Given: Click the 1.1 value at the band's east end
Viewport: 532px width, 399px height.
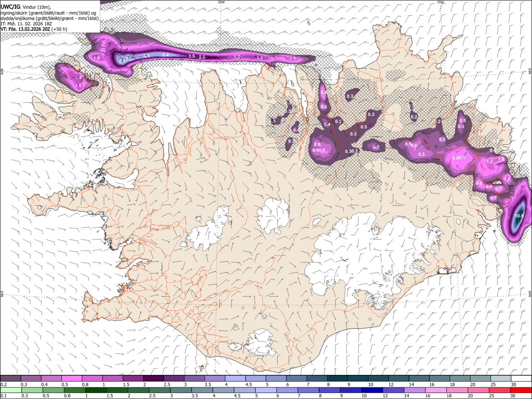Looking at the screenshot, I should (293, 59).
